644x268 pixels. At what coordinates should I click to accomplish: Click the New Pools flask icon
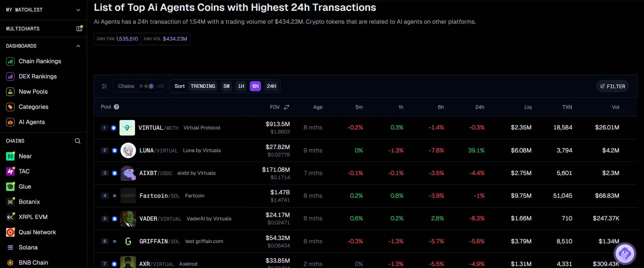click(x=10, y=92)
